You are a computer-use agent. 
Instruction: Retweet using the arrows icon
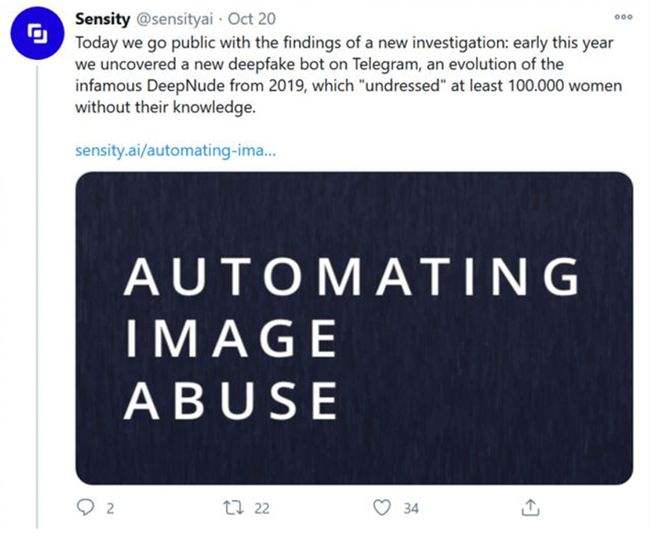(233, 507)
